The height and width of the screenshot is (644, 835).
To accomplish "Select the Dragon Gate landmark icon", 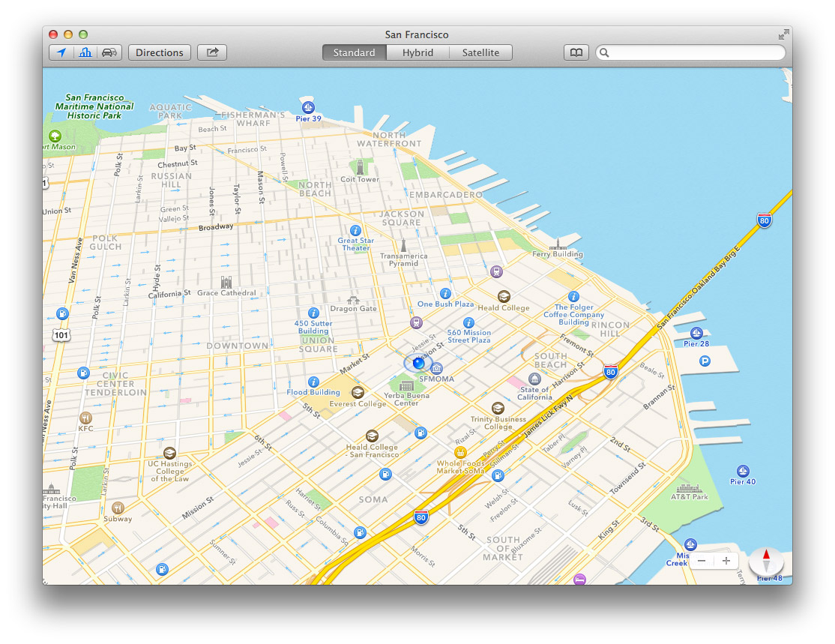I will pyautogui.click(x=353, y=300).
